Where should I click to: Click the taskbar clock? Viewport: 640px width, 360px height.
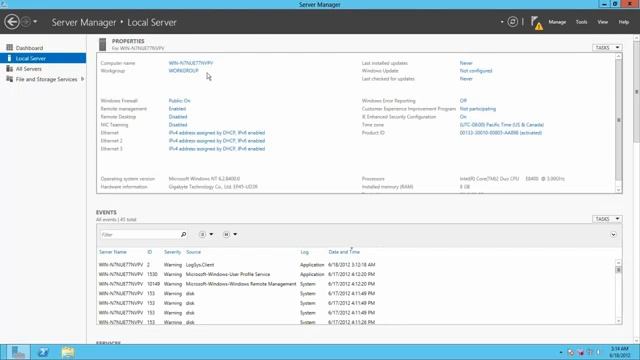tap(620, 352)
